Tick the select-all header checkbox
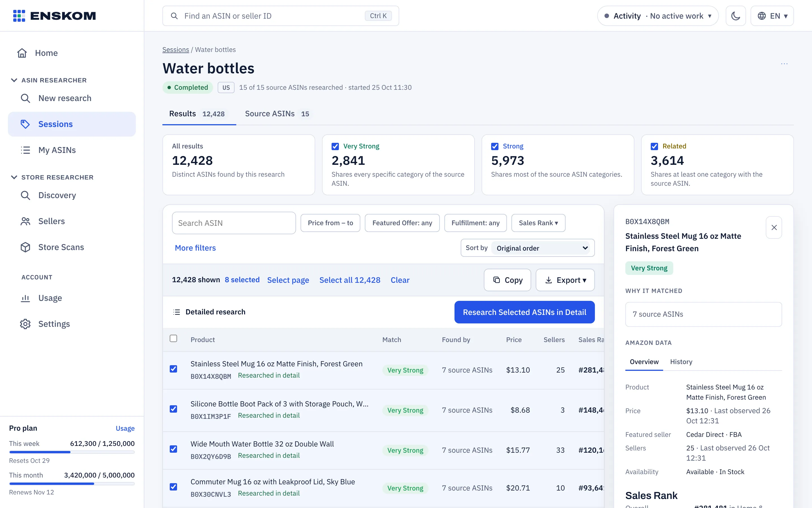The width and height of the screenshot is (812, 508). pos(173,338)
